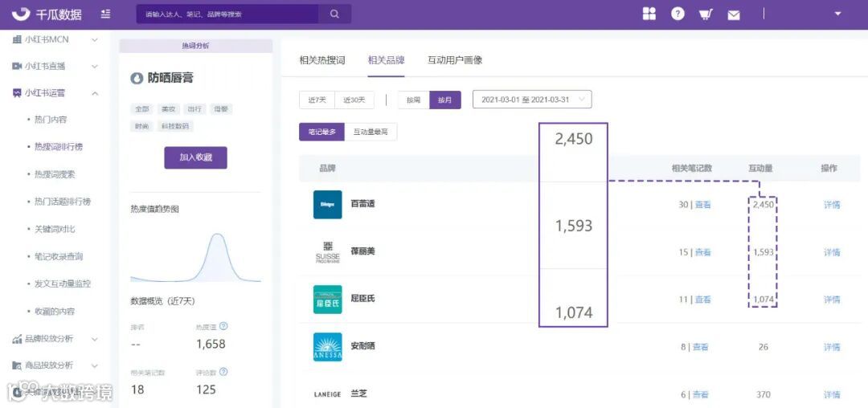Click the 热度值趋势图 chart peak
The image size is (868, 408).
pyautogui.click(x=219, y=235)
